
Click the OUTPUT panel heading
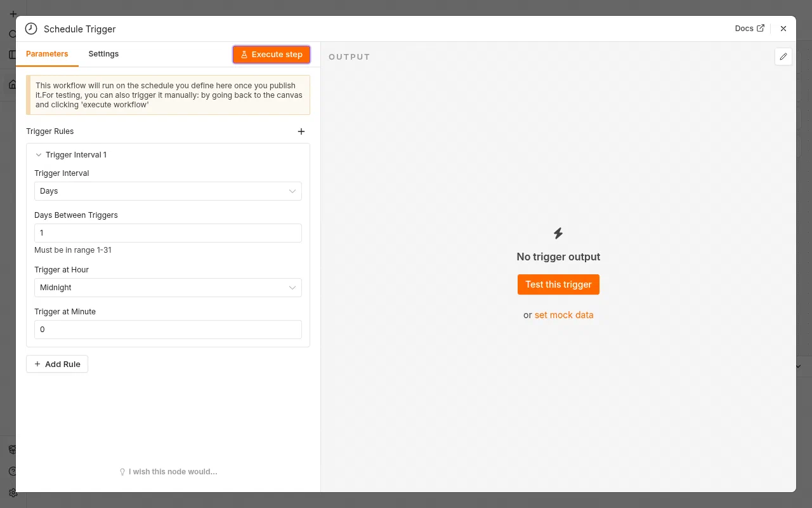point(349,57)
